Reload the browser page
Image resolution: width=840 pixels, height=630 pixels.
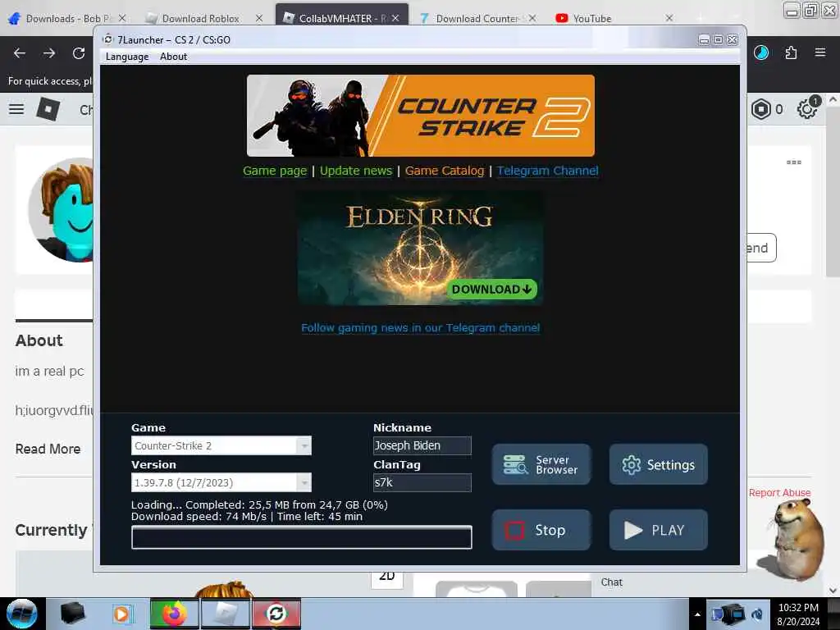tap(79, 53)
